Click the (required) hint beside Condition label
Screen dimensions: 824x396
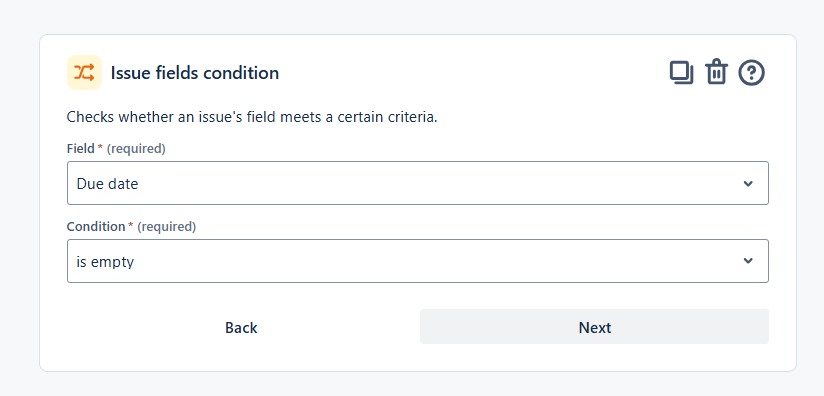[167, 227]
